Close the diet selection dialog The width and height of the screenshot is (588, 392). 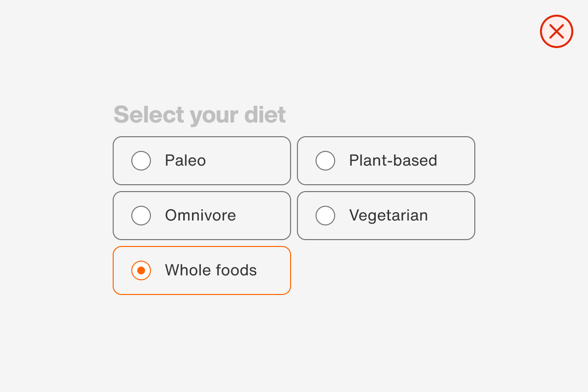(556, 31)
